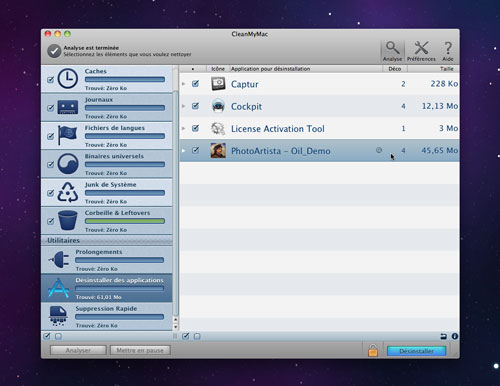Click the Prolongements plug icon

(59, 259)
